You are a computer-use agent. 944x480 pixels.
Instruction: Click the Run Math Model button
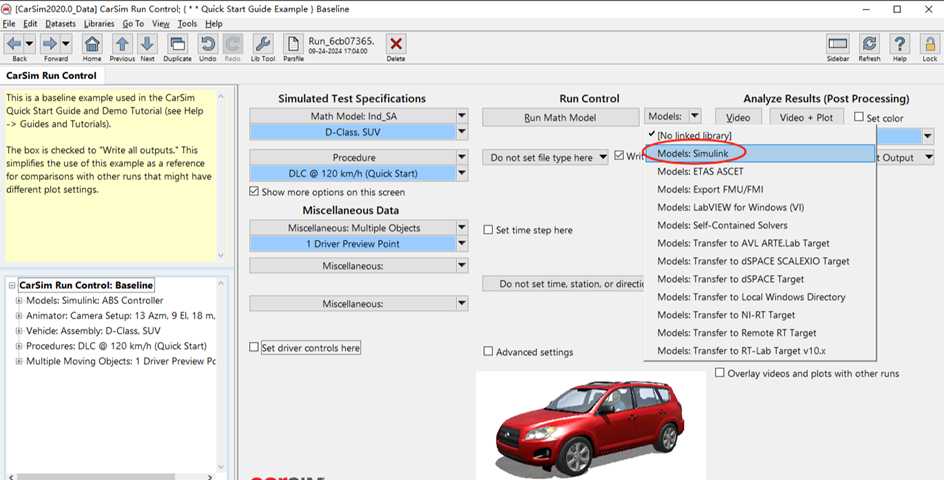point(560,117)
